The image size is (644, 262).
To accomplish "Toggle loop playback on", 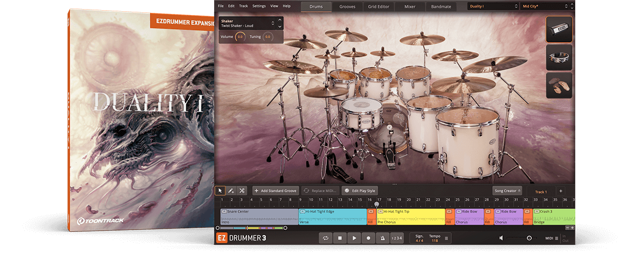I will pyautogui.click(x=325, y=238).
